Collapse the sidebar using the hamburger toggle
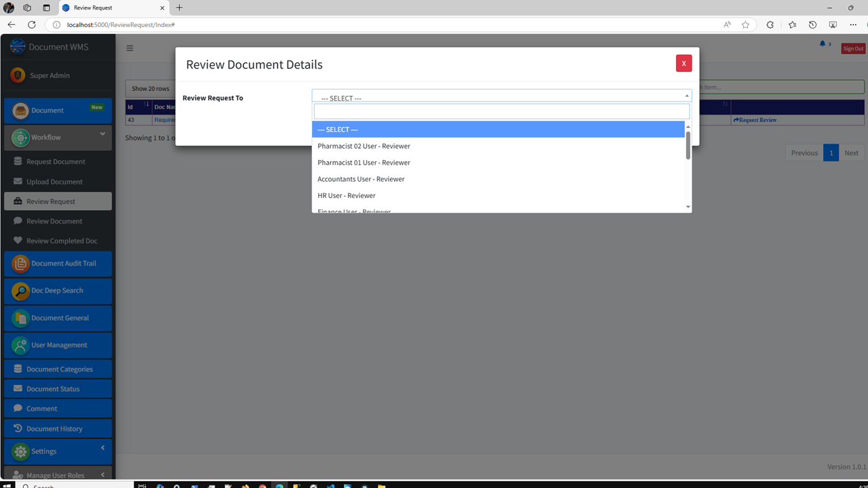The image size is (868, 488). pos(130,47)
